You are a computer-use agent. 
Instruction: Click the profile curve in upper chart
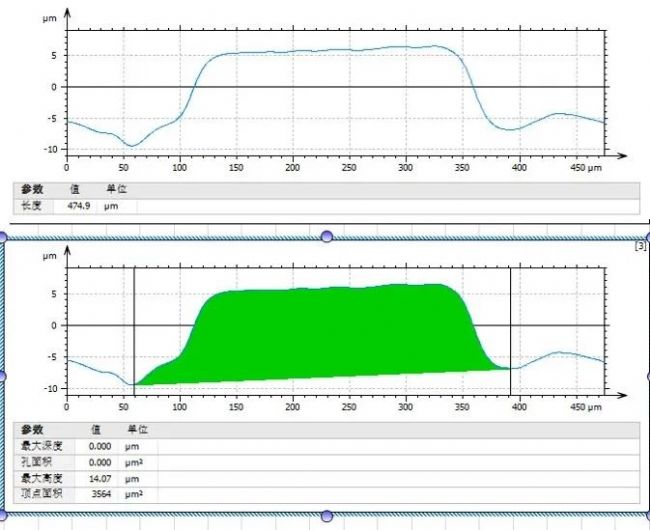(332, 50)
